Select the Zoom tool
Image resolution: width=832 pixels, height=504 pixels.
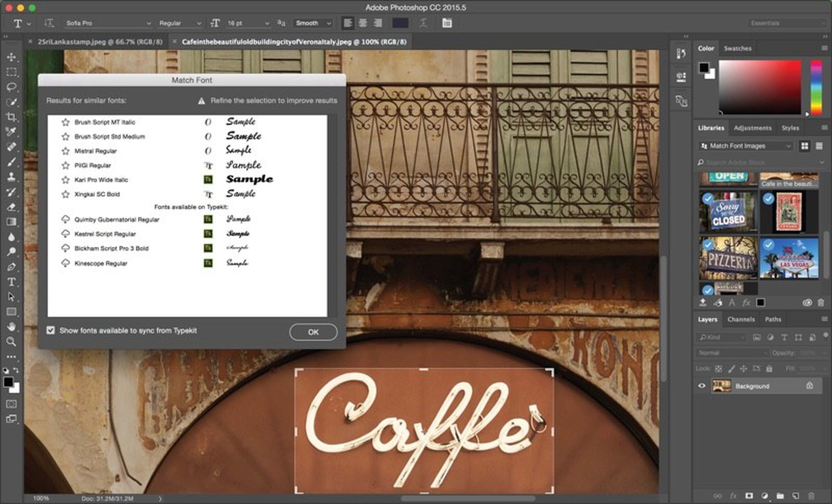(x=11, y=342)
